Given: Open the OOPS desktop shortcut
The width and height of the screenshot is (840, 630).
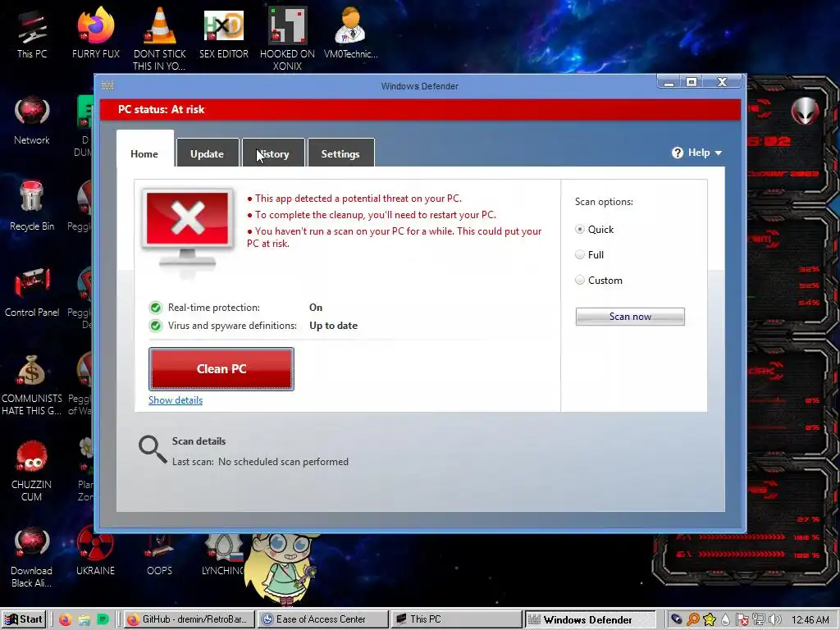Looking at the screenshot, I should 159,555.
